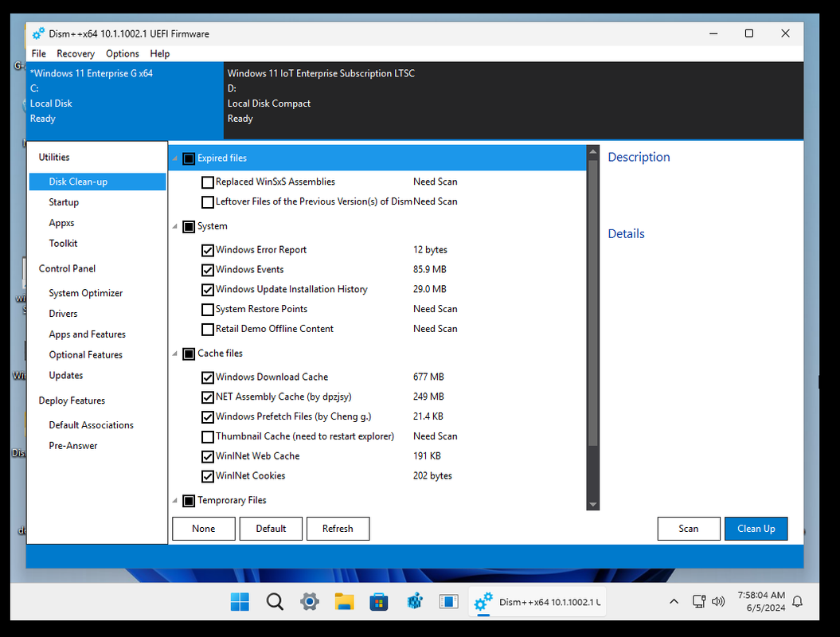Image resolution: width=840 pixels, height=637 pixels.
Task: Click cleanup list scrollbar up arrow
Action: tap(593, 151)
